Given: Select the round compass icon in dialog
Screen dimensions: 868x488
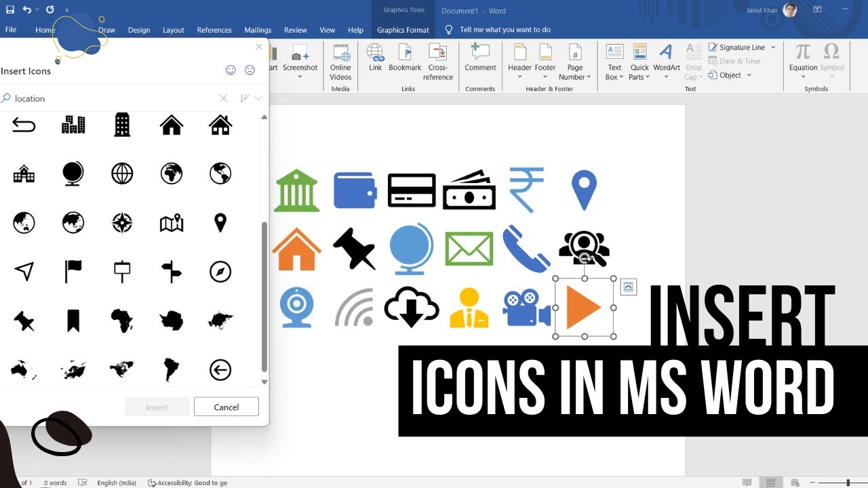Looking at the screenshot, I should [x=220, y=272].
